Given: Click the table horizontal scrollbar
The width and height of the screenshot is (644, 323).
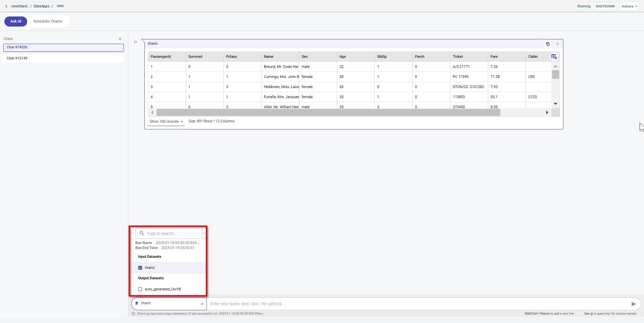Looking at the screenshot, I should [328, 113].
